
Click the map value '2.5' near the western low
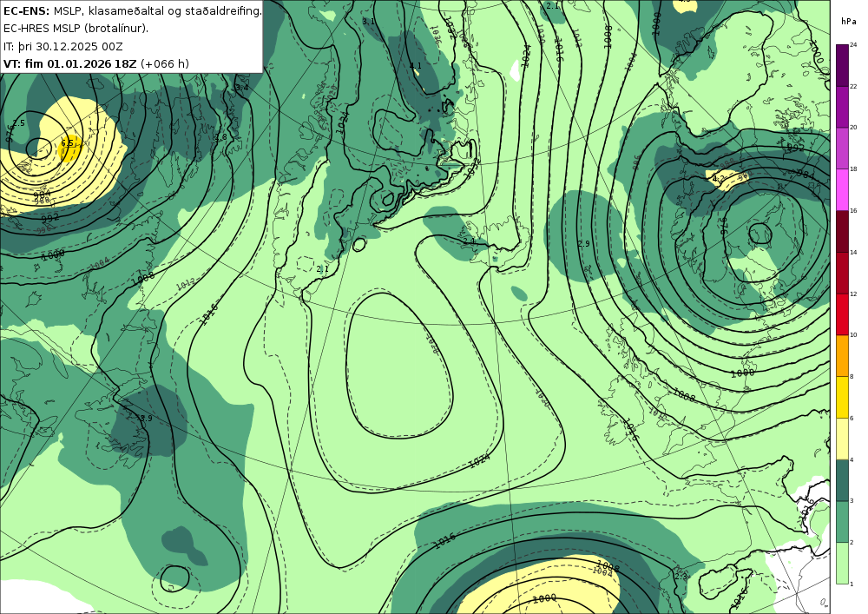(19, 123)
